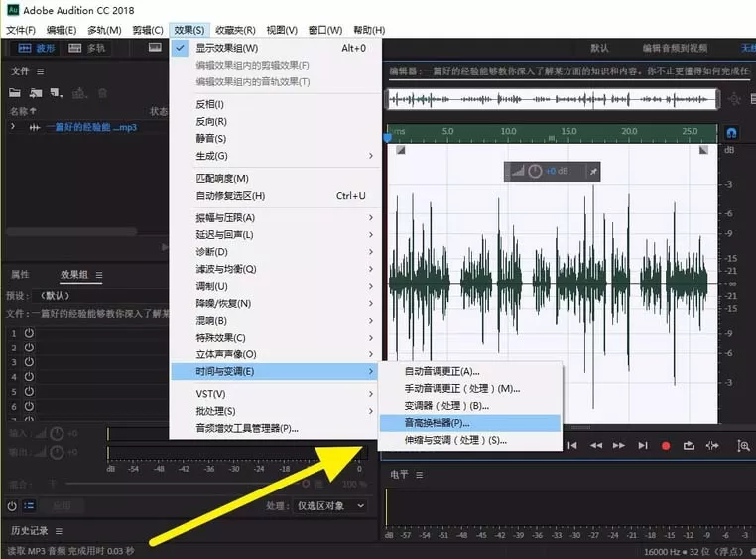Image resolution: width=756 pixels, height=559 pixels.
Task: Toggle power for effects rack slot 3
Action: tap(29, 361)
